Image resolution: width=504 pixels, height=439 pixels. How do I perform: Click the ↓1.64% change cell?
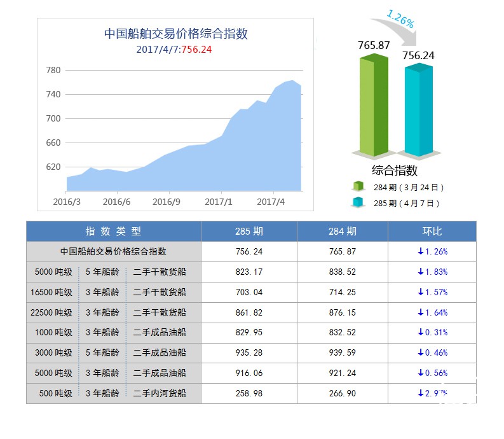pos(432,312)
